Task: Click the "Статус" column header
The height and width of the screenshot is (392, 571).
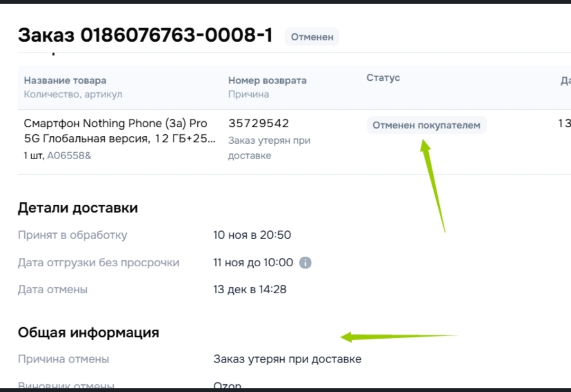Action: (383, 78)
